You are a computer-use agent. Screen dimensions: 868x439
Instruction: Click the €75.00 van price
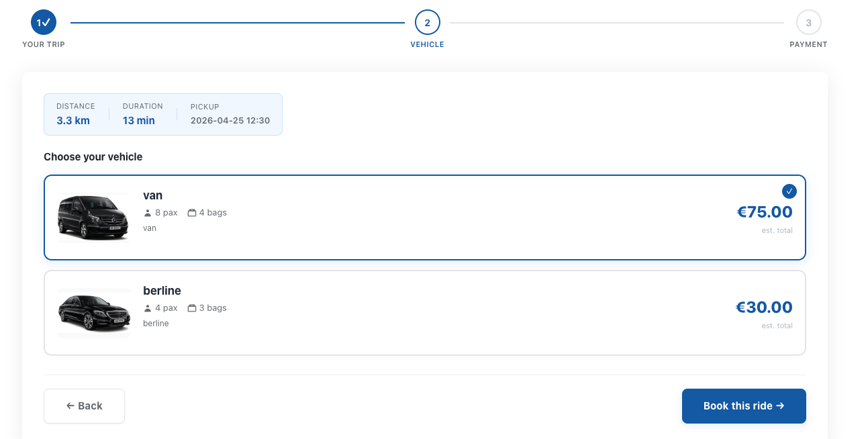[765, 212]
